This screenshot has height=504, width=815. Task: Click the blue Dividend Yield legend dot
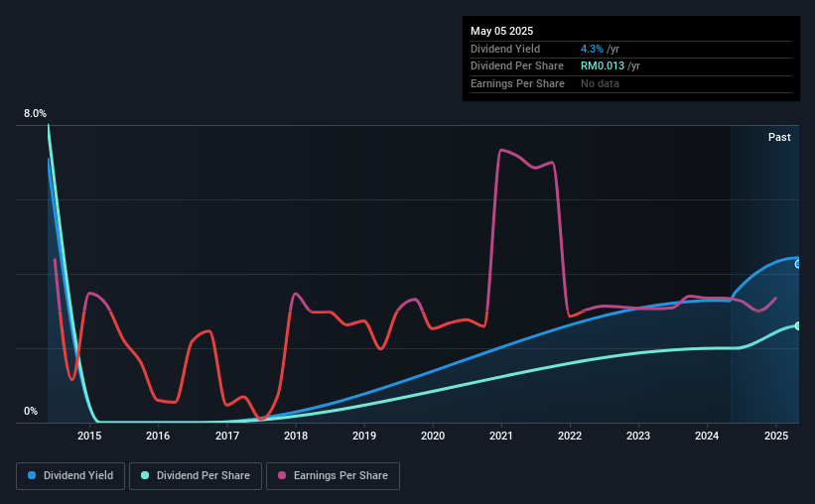point(32,475)
